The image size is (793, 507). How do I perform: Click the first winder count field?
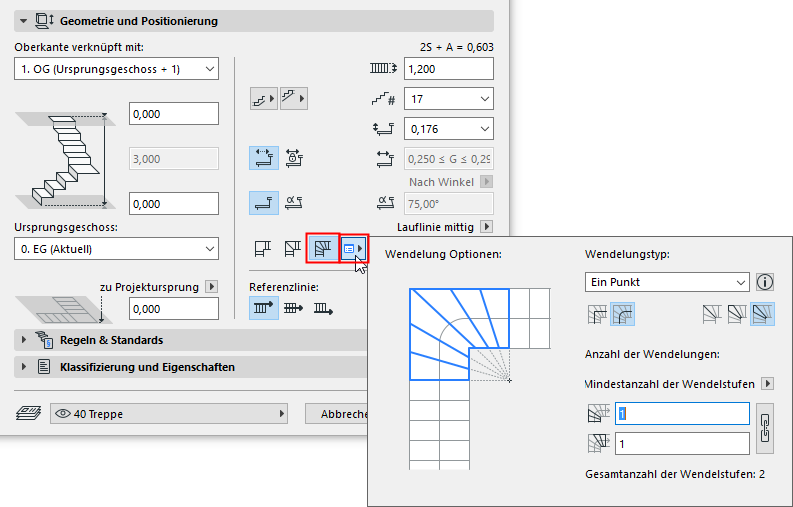pyautogui.click(x=682, y=414)
